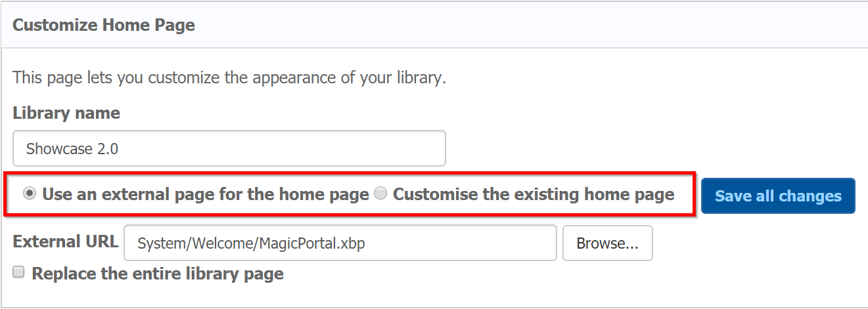Click the 'Library name' field label

coord(66,113)
